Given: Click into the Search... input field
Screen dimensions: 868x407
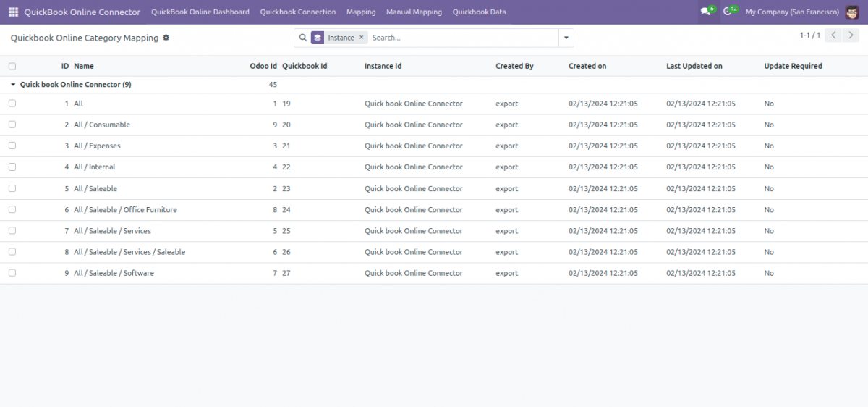Looking at the screenshot, I should 463,38.
